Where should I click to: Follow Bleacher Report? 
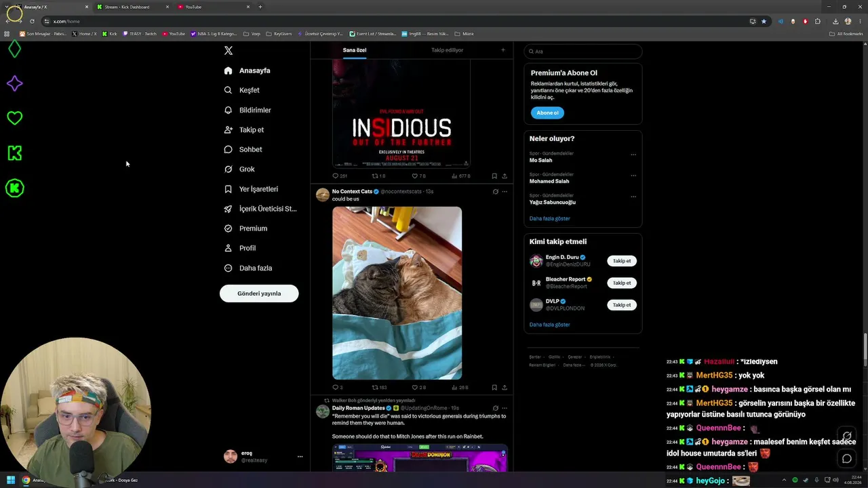tap(622, 283)
